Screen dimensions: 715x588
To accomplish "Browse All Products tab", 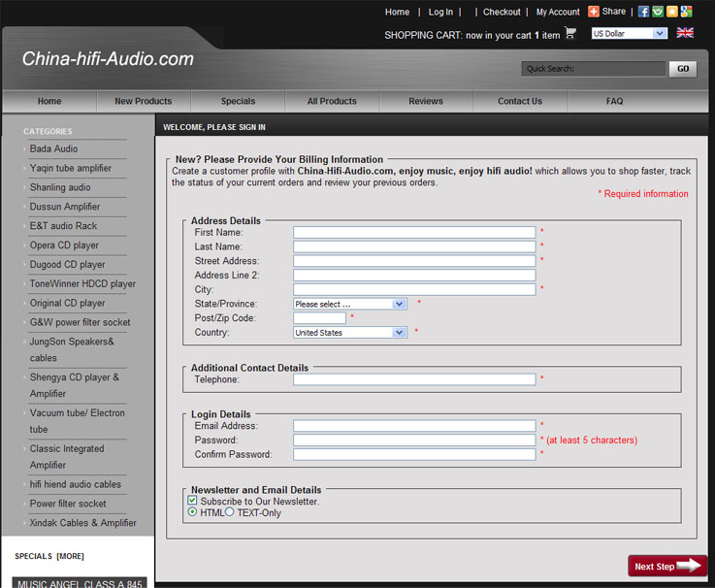I will (x=332, y=101).
